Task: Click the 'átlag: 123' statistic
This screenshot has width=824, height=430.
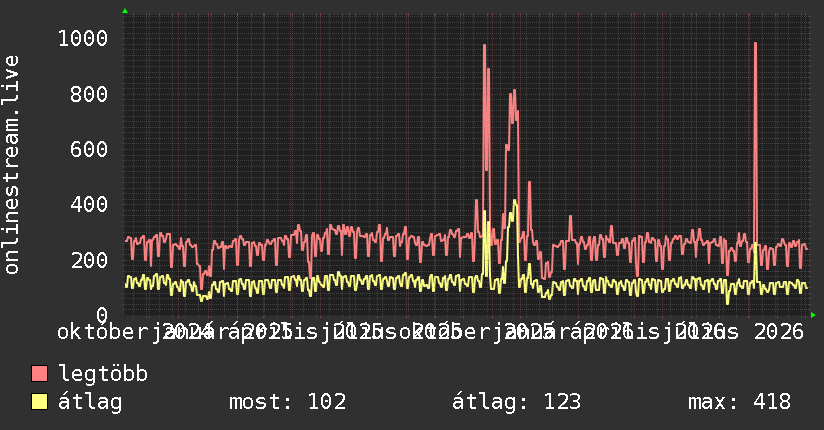Action: [x=517, y=402]
